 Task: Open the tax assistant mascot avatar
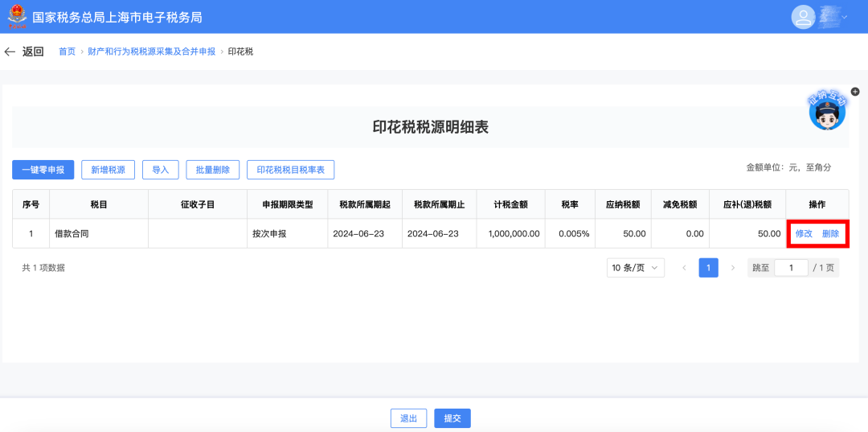click(x=827, y=113)
